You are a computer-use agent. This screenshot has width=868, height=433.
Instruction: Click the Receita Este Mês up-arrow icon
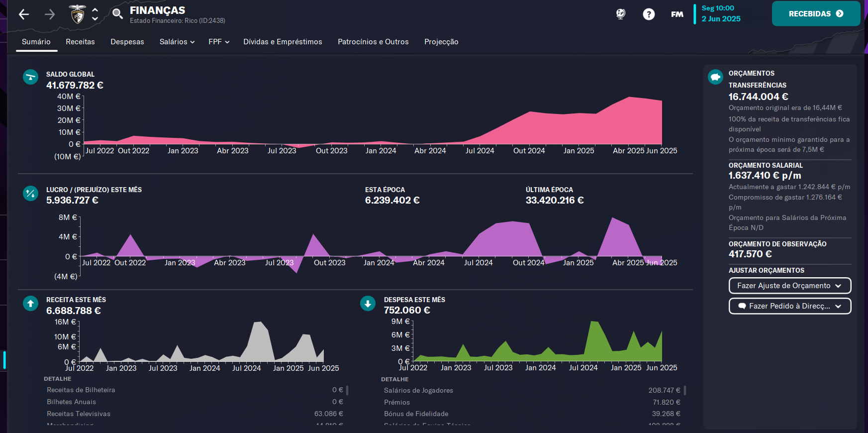(31, 303)
